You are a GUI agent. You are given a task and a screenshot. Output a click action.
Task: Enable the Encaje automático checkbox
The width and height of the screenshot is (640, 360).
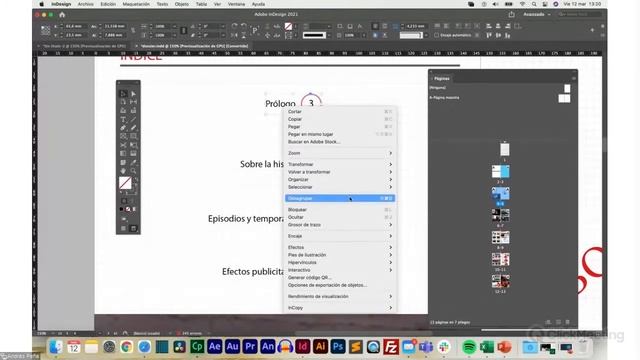[437, 36]
